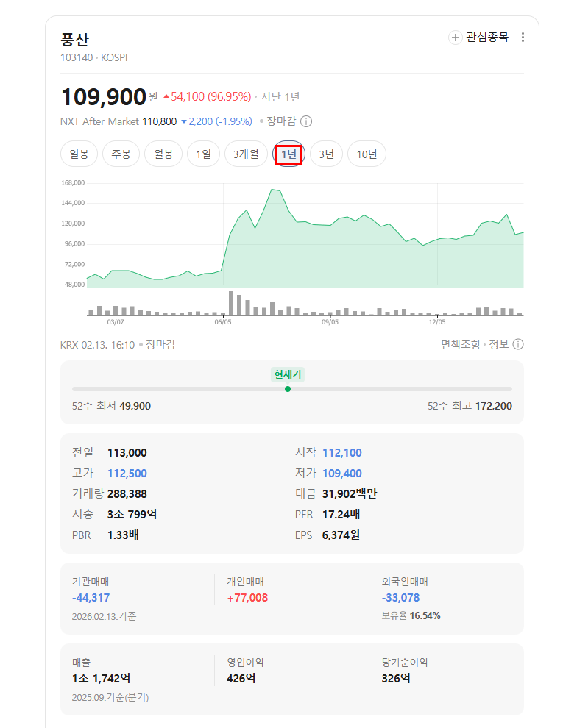Image resolution: width=577 pixels, height=728 pixels.
Task: Click the 개인매매 value +77,008
Action: (x=247, y=598)
